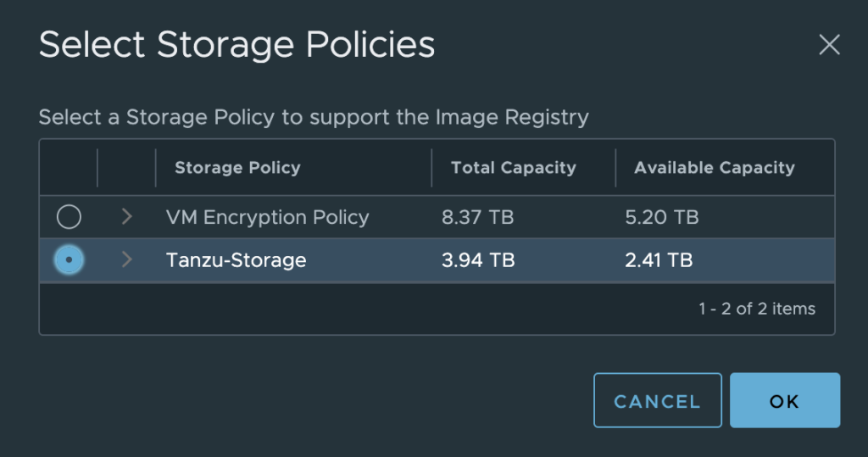This screenshot has height=457, width=868.
Task: Sort by the Total Capacity column header
Action: 513,168
